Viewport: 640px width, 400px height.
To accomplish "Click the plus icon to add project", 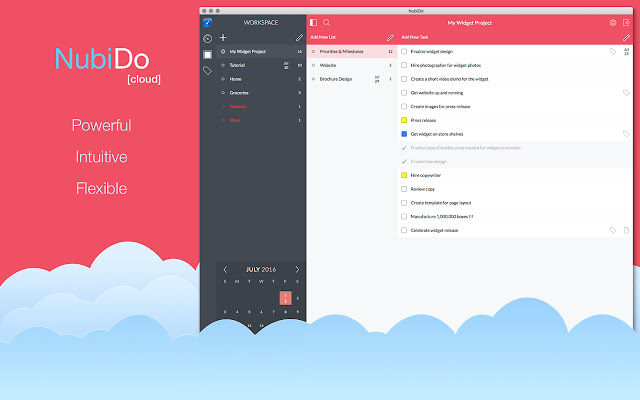I will point(223,37).
